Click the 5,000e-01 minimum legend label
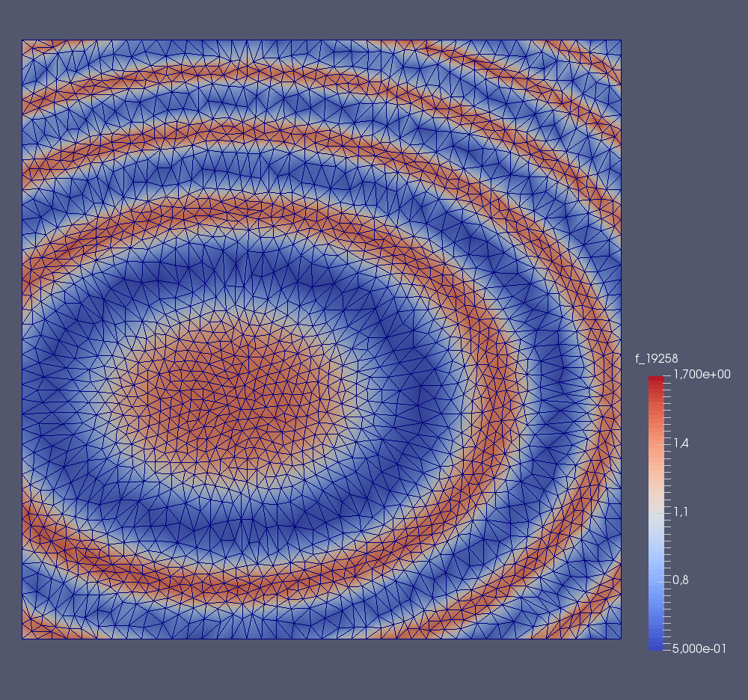Viewport: 748px width, 700px height. point(699,649)
